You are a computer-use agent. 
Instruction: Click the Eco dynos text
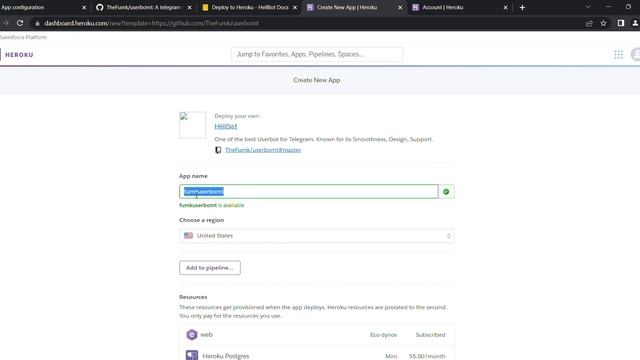coord(384,335)
